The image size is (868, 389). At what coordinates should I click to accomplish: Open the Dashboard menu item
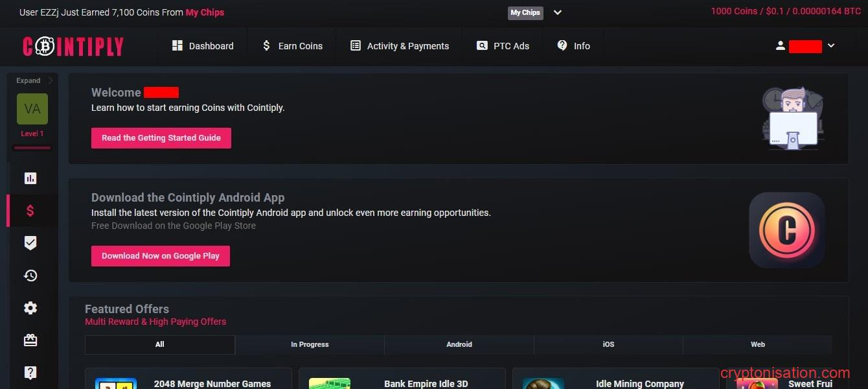[203, 46]
